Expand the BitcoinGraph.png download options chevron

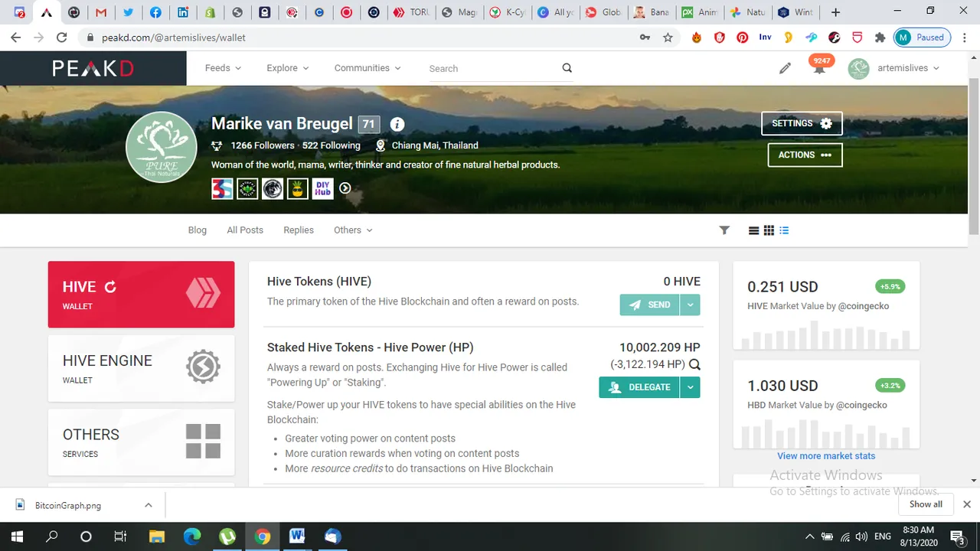click(149, 505)
